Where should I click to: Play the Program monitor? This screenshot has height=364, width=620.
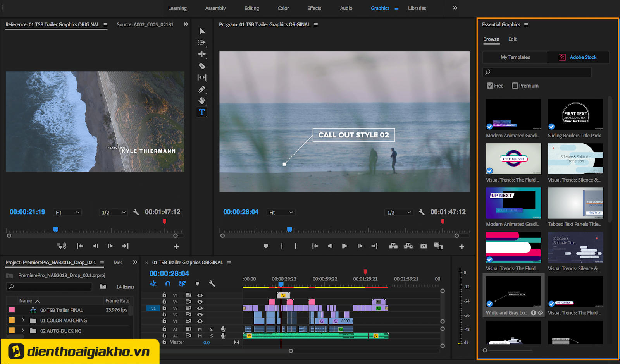344,246
